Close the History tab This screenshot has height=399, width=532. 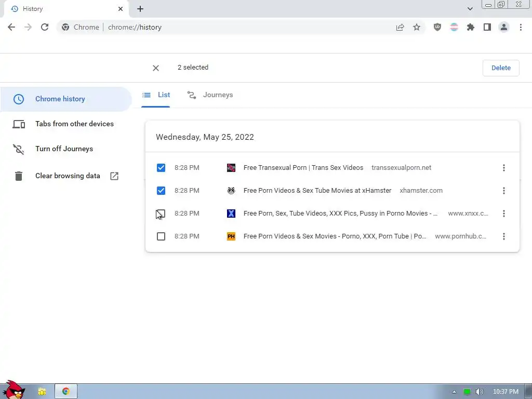click(121, 9)
